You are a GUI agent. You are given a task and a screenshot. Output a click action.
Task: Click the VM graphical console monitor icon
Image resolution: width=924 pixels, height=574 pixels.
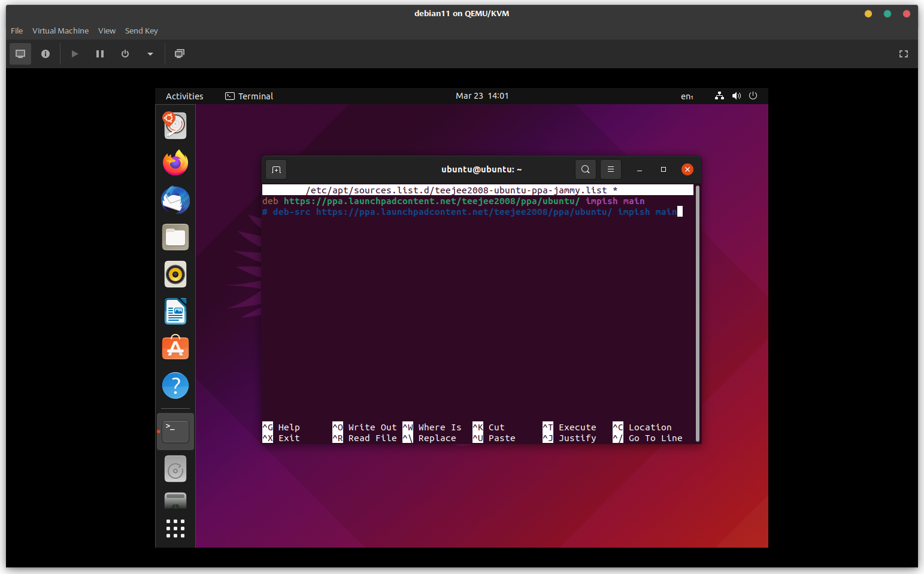[20, 54]
